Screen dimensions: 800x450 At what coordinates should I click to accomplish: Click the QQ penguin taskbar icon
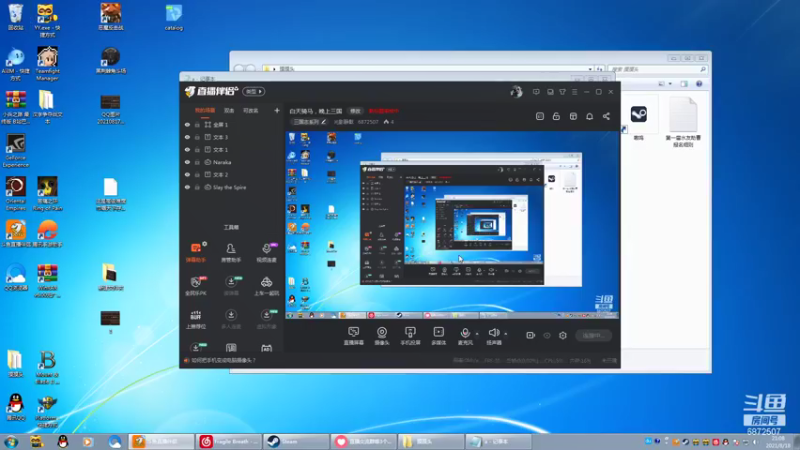tap(63, 442)
